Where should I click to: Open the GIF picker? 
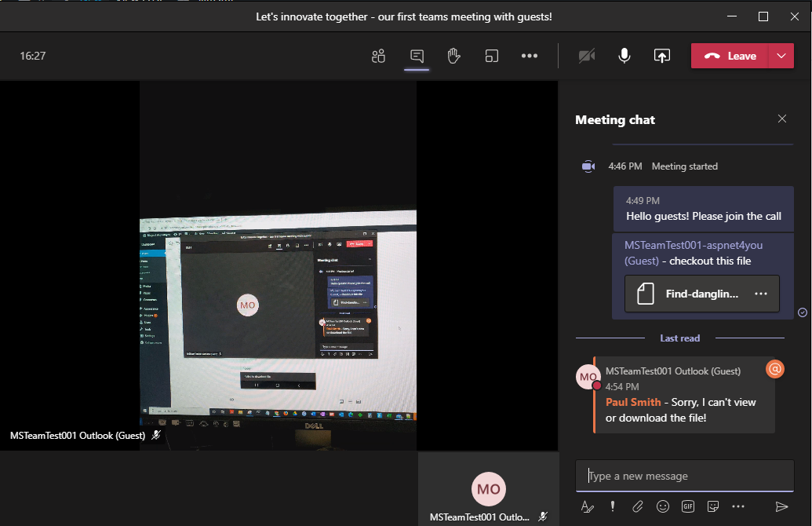[x=688, y=507]
